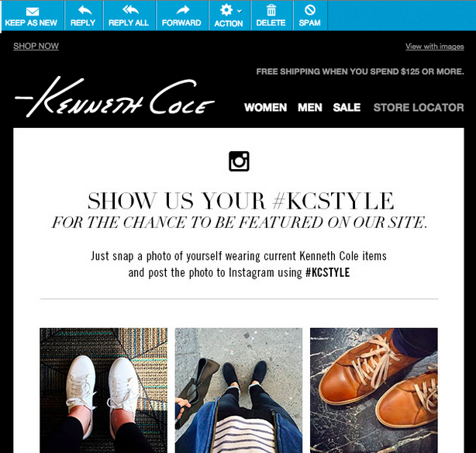Click the bold #KCSTYLE hashtag text
Screen dimensions: 476x453
328,272
